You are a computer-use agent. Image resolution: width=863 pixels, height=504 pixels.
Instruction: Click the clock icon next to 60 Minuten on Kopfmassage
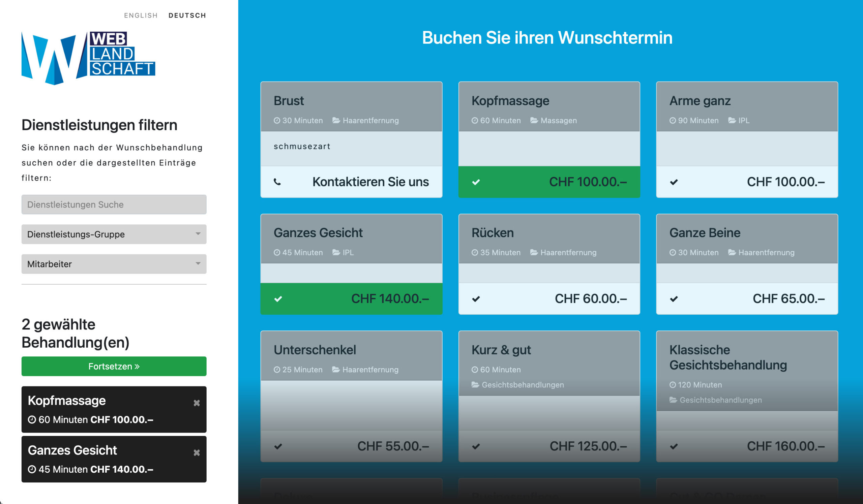coord(474,120)
